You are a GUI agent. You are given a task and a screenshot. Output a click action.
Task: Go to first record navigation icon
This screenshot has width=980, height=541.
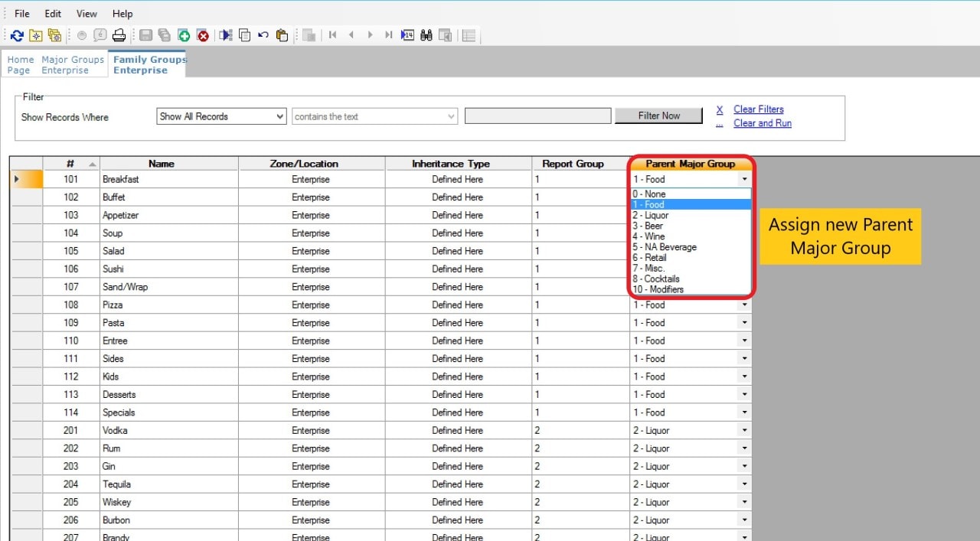point(332,35)
